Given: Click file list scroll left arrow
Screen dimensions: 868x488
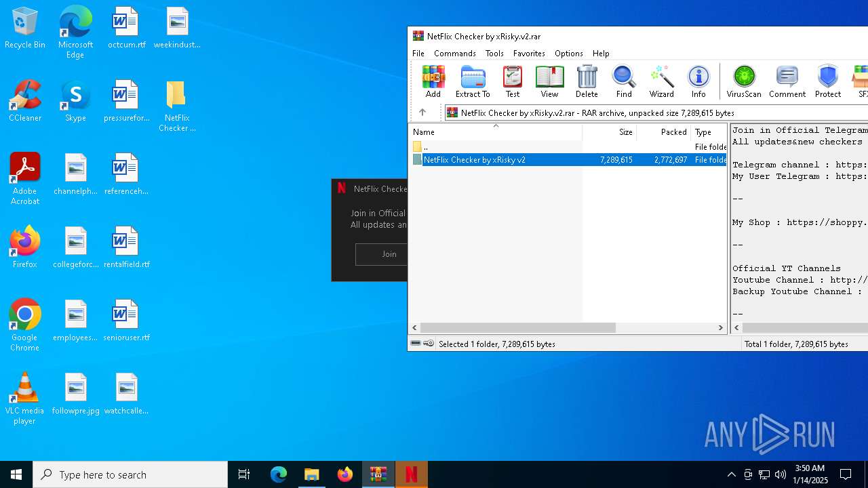Looking at the screenshot, I should (x=415, y=327).
